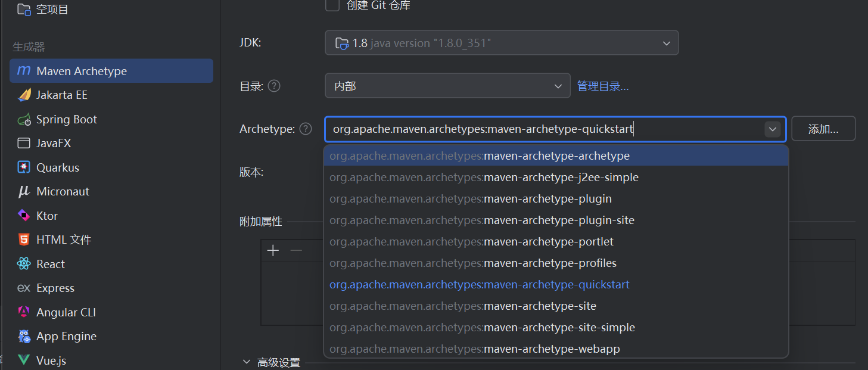The width and height of the screenshot is (868, 370).
Task: Click the 添加... button
Action: tap(823, 128)
